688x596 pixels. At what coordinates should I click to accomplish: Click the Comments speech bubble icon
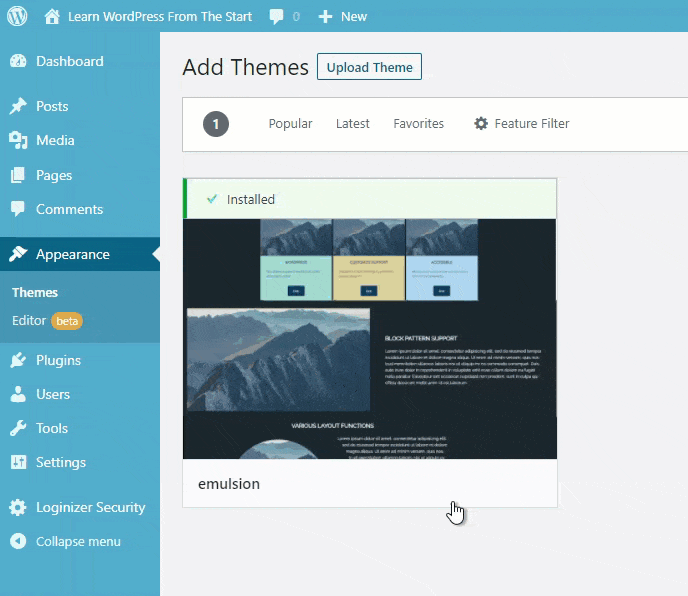(x=18, y=209)
